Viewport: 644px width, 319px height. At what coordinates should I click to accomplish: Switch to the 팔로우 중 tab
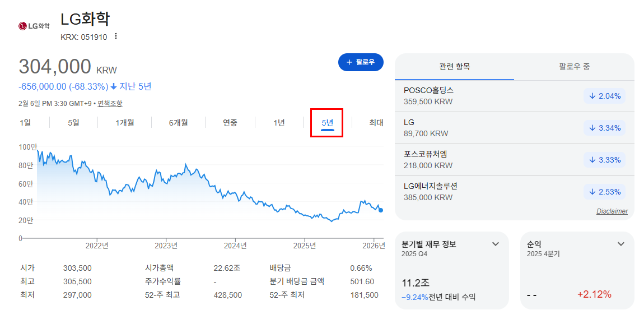click(574, 67)
